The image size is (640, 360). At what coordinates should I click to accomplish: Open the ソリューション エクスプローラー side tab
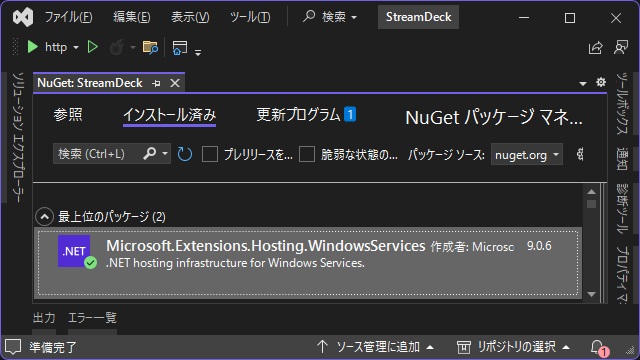pyautogui.click(x=17, y=137)
